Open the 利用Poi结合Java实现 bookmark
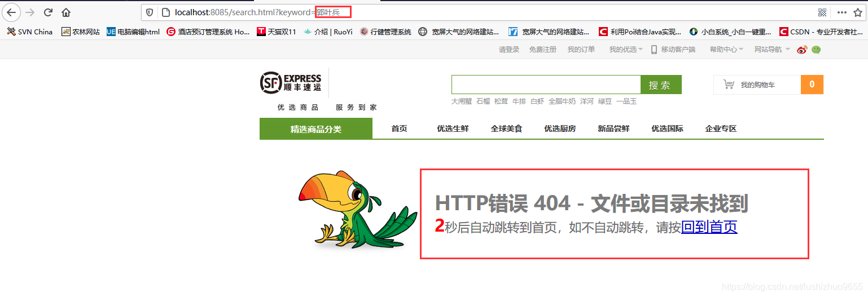868x297 pixels. coord(641,32)
